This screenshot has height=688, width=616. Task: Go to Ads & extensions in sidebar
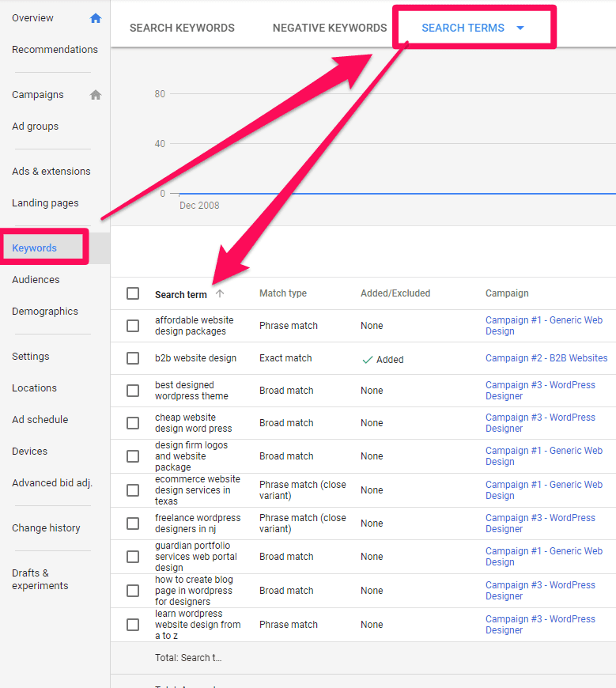tap(51, 172)
